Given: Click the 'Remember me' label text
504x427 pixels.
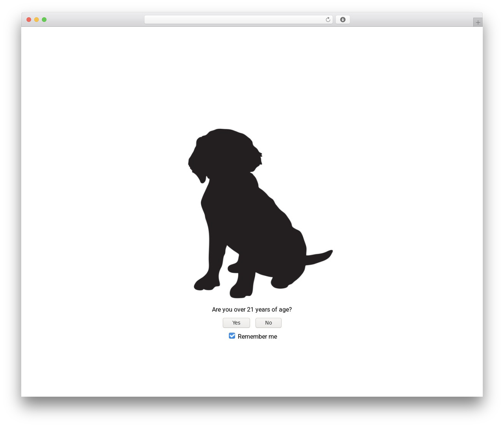Looking at the screenshot, I should [258, 336].
